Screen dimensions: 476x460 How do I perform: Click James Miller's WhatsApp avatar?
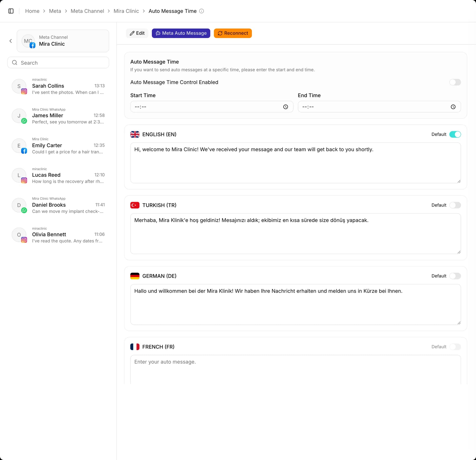19,116
